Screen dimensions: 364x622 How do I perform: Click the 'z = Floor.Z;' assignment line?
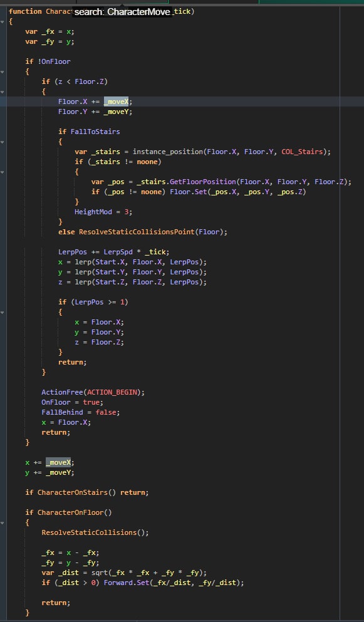coord(99,342)
